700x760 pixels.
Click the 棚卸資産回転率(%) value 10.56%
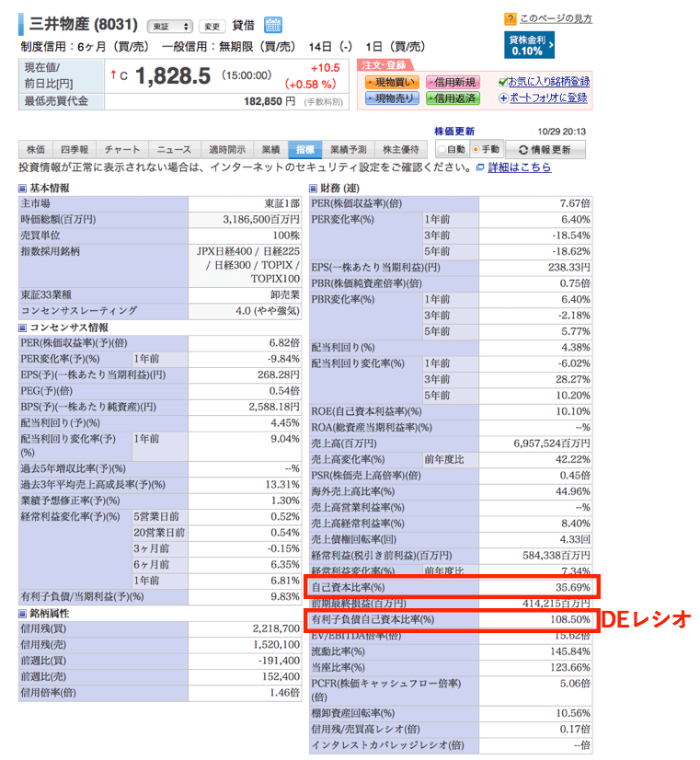coord(572,713)
